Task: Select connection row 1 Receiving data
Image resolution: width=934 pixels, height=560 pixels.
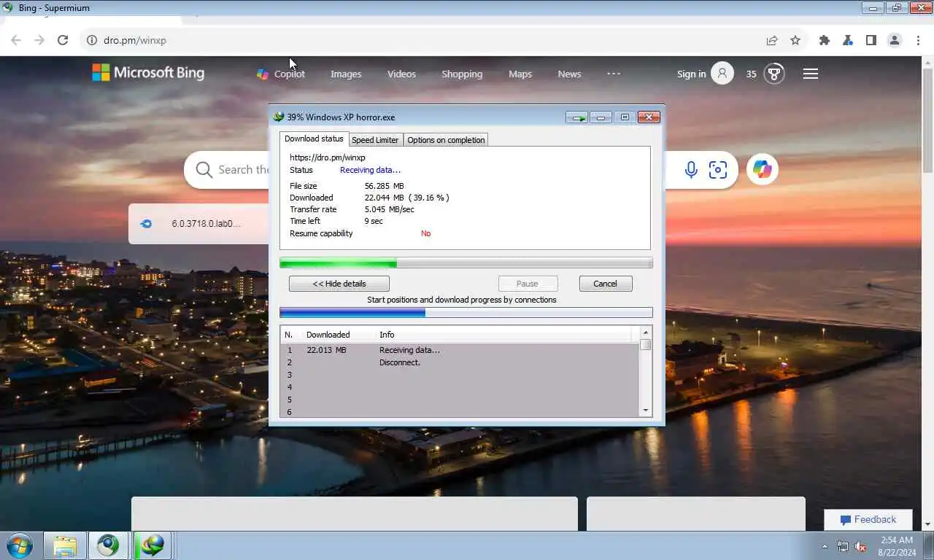Action: 460,350
